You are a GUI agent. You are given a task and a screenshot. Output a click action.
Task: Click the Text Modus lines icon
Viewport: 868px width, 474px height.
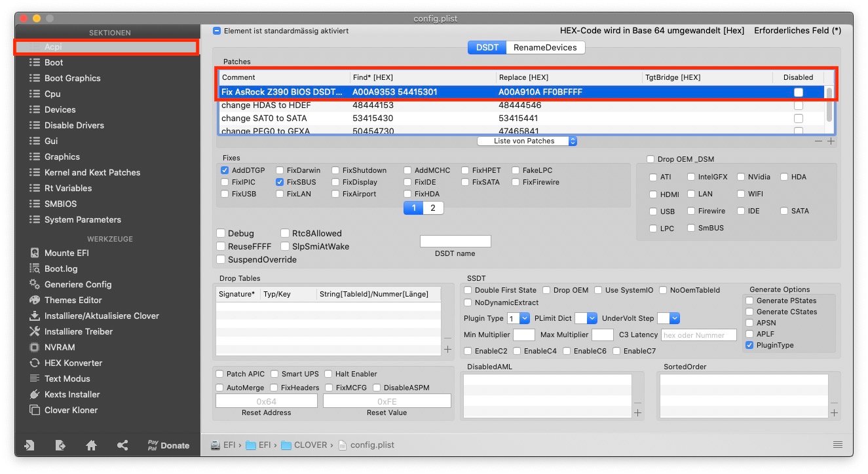(x=34, y=379)
